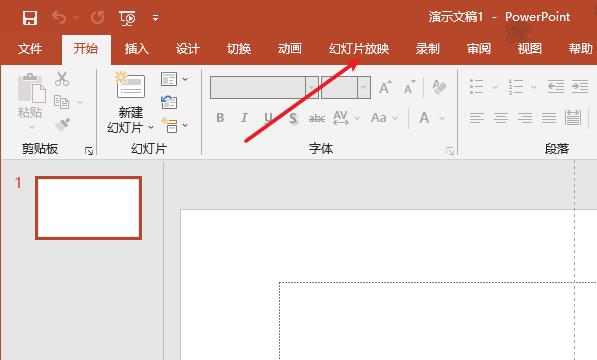Image resolution: width=597 pixels, height=360 pixels.
Task: Open the 帮助 ribbon tab
Action: 581,49
